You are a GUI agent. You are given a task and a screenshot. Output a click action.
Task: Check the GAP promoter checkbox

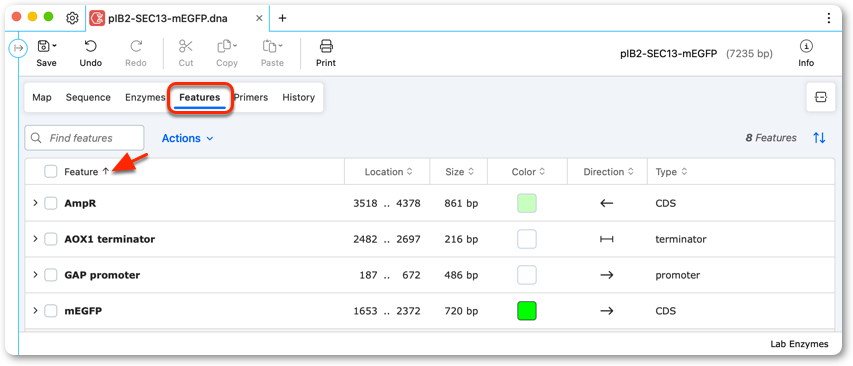51,275
